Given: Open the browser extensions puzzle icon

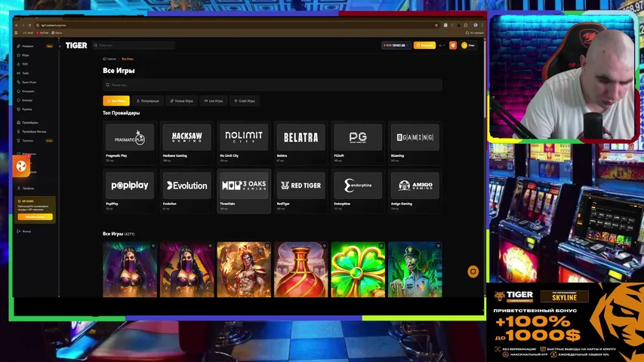Looking at the screenshot, I should (x=466, y=25).
